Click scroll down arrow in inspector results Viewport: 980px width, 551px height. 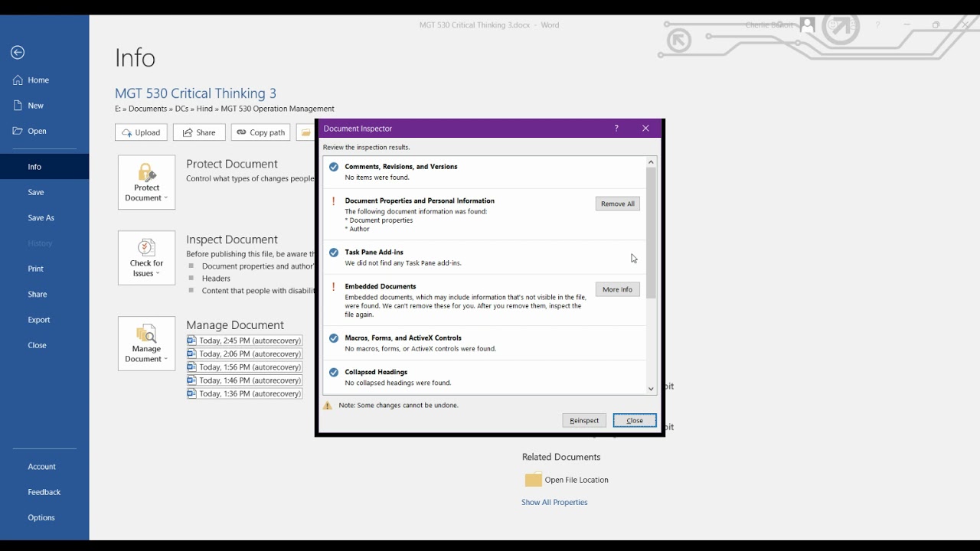651,389
